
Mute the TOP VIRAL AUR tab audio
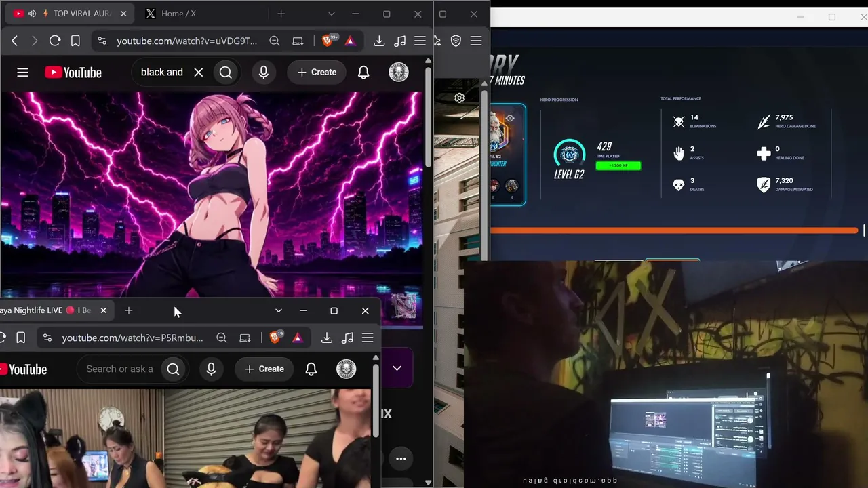tap(32, 14)
